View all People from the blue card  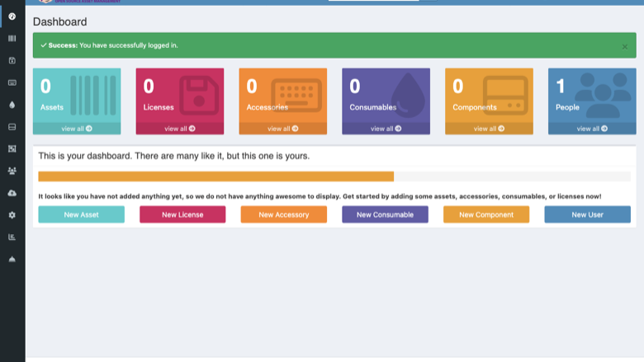coord(592,129)
